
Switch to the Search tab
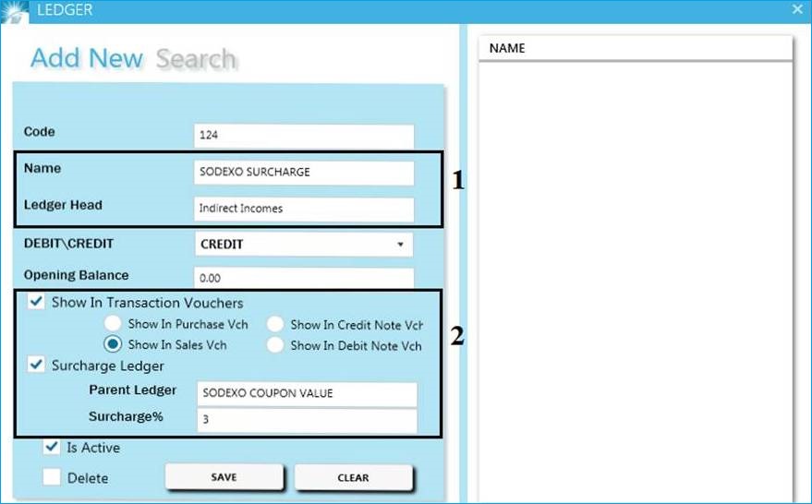196,58
